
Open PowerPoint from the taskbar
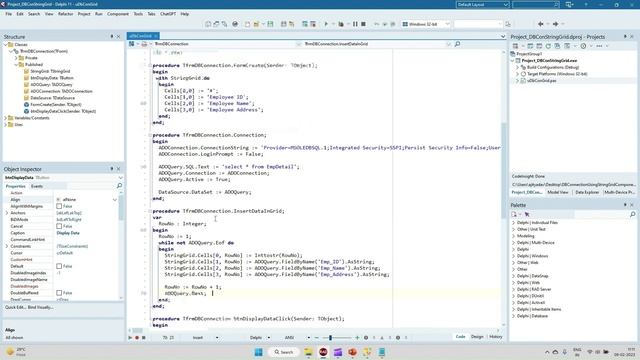coord(352,352)
